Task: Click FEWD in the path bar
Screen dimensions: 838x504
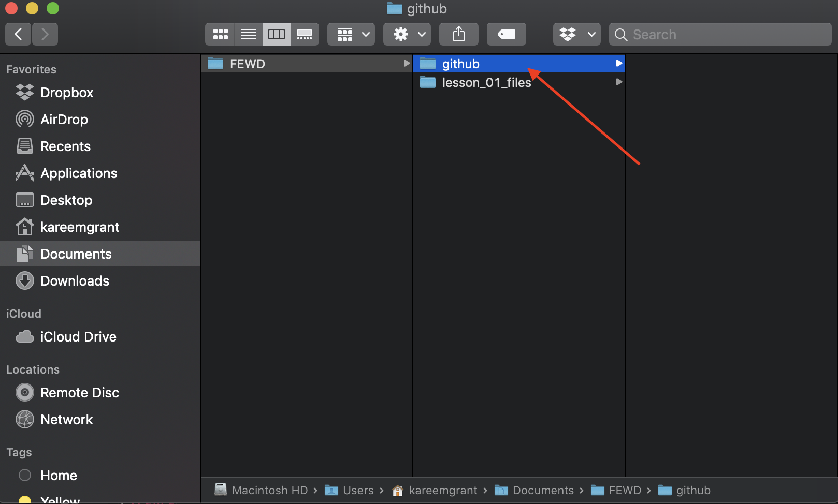Action: click(x=616, y=490)
